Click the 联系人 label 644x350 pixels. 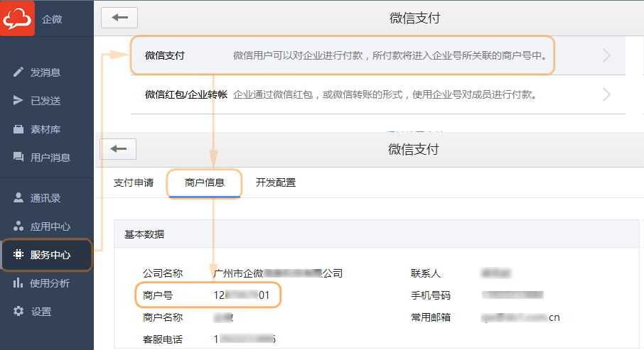tap(426, 273)
